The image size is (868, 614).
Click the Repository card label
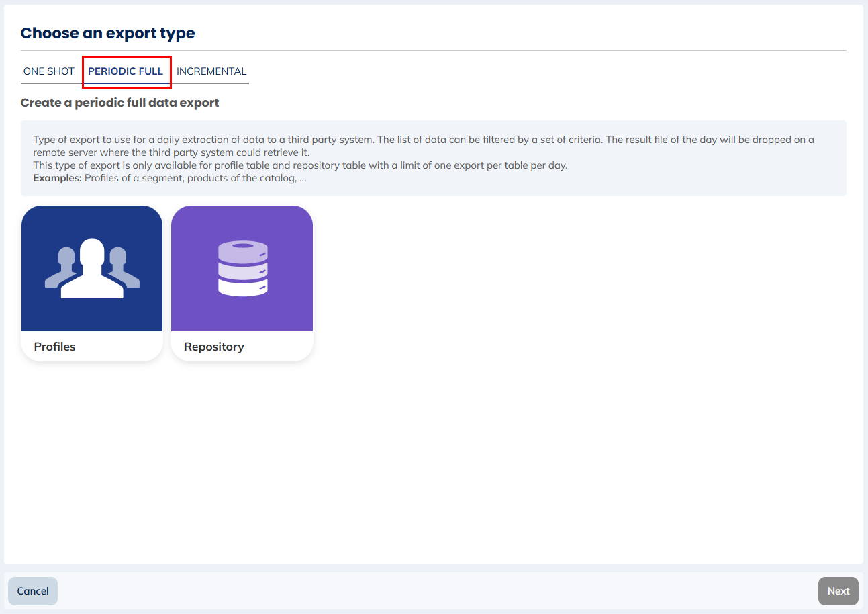[x=214, y=347]
